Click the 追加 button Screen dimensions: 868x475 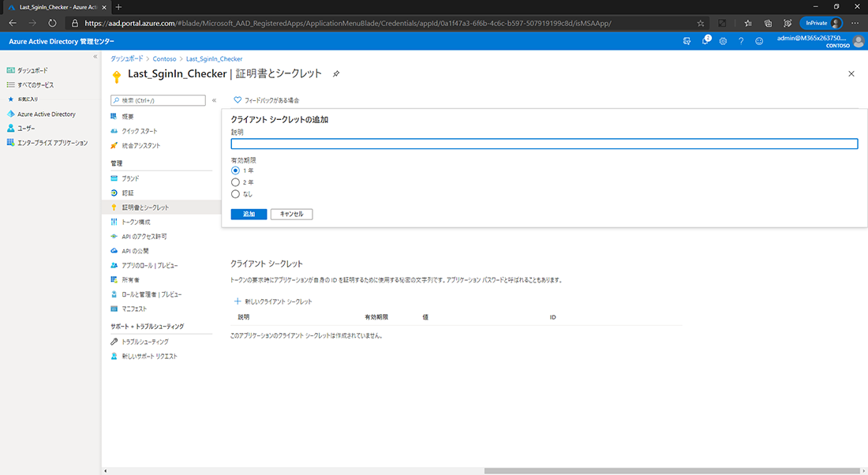pos(249,215)
